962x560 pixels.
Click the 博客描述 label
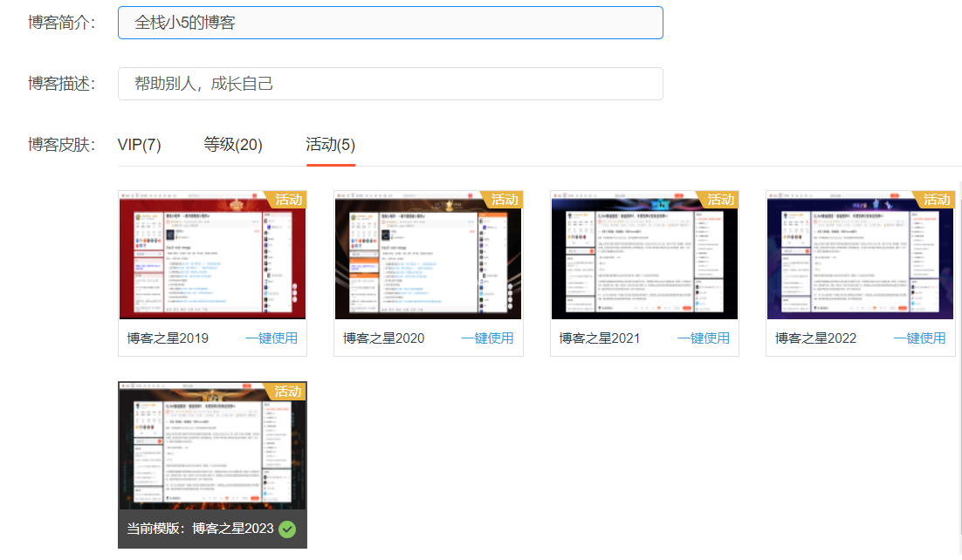pyautogui.click(x=61, y=84)
